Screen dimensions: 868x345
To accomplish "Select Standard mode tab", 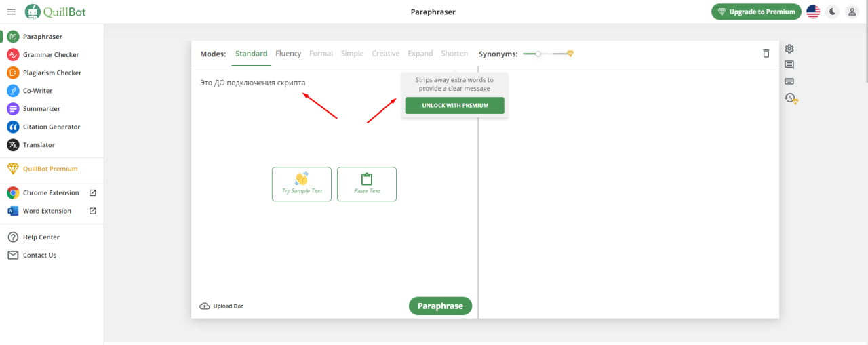I will click(251, 54).
